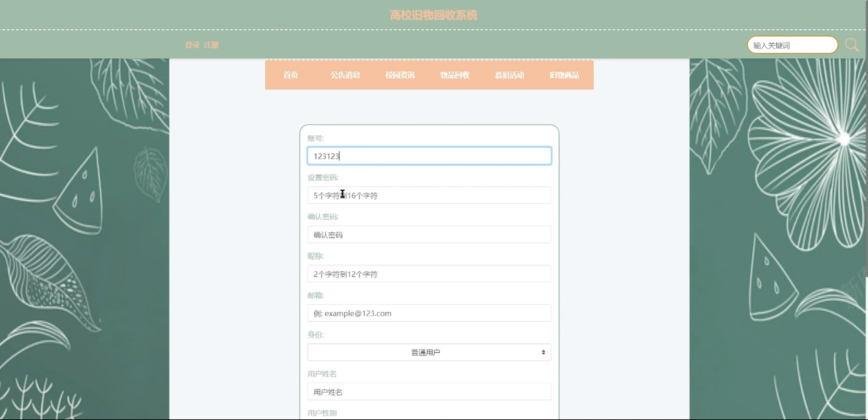Click the 身份: field label
This screenshot has width=868, height=420.
(x=316, y=335)
